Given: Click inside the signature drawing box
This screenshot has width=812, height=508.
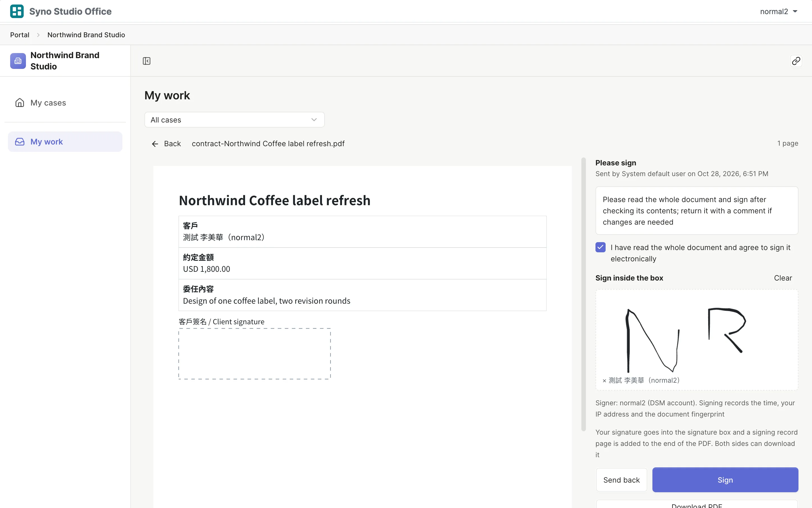Looking at the screenshot, I should coord(697,340).
